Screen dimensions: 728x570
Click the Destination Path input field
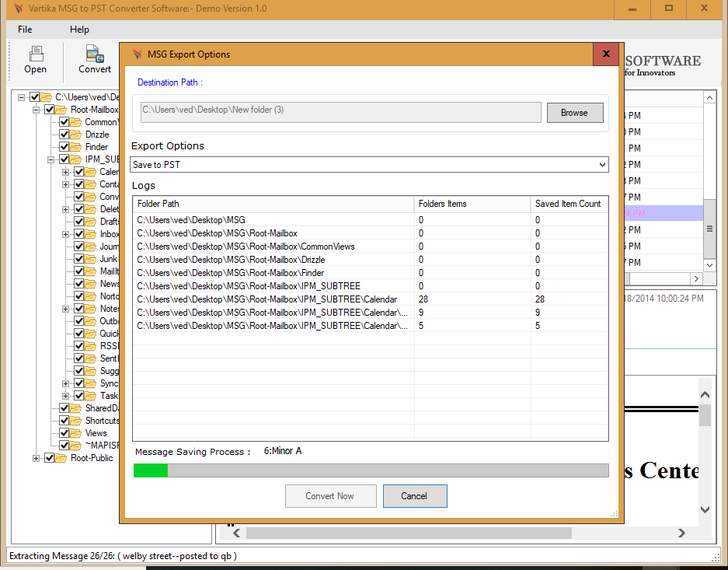tap(341, 113)
